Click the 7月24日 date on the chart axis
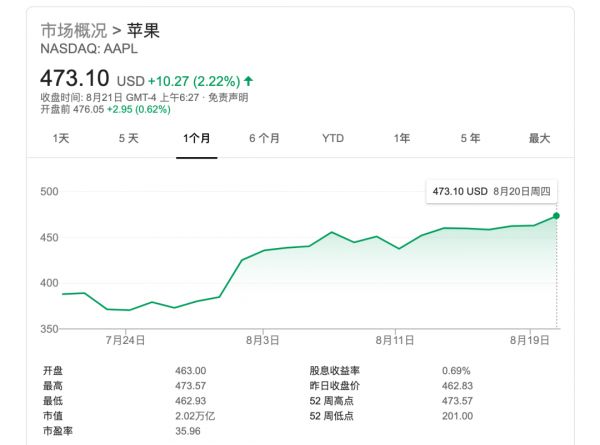This screenshot has width=600, height=445. (126, 340)
